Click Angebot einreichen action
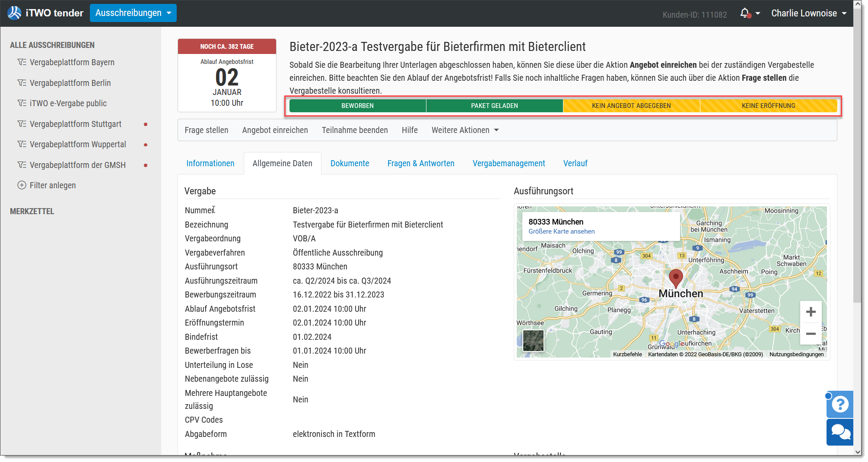The image size is (868, 462). [x=275, y=130]
